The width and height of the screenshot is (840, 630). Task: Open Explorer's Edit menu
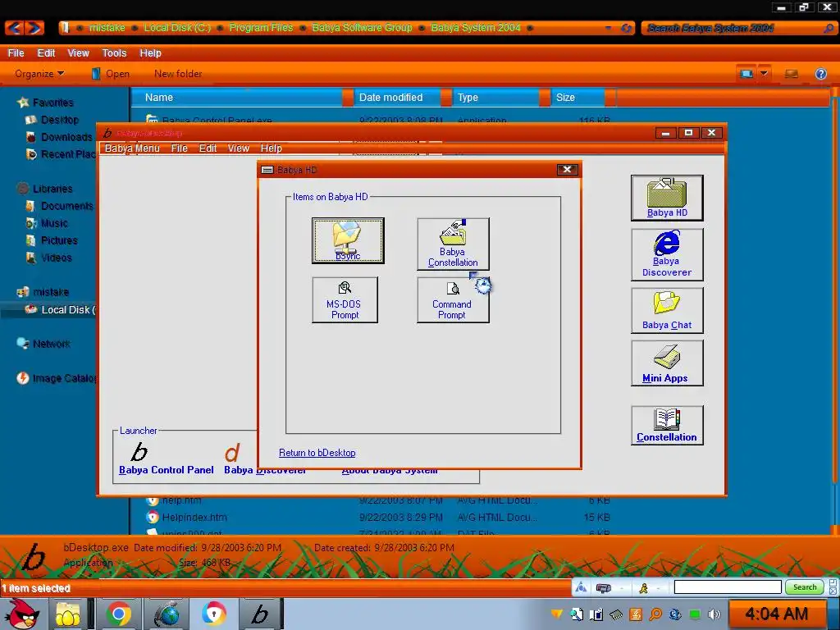[46, 53]
